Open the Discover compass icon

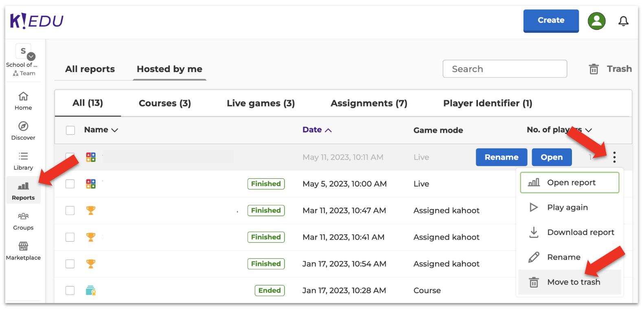pyautogui.click(x=23, y=130)
